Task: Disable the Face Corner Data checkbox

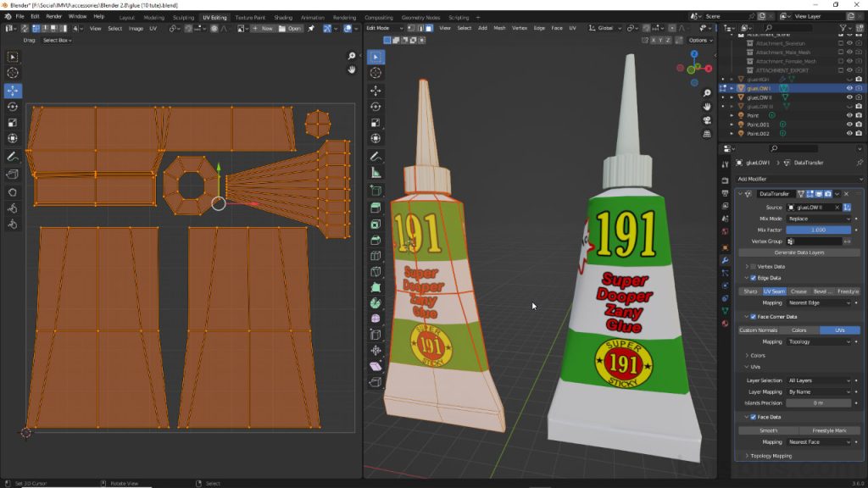Action: pos(752,317)
